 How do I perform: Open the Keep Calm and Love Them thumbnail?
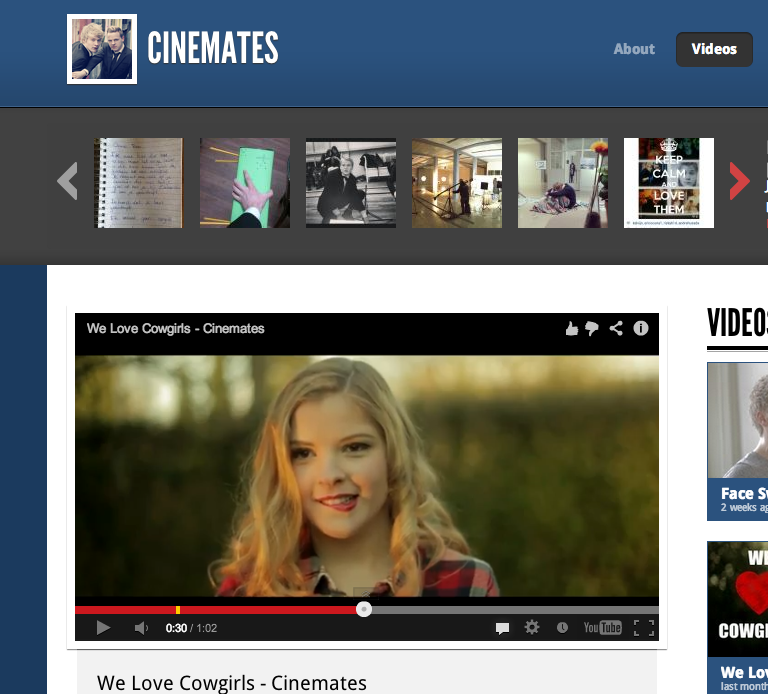669,183
